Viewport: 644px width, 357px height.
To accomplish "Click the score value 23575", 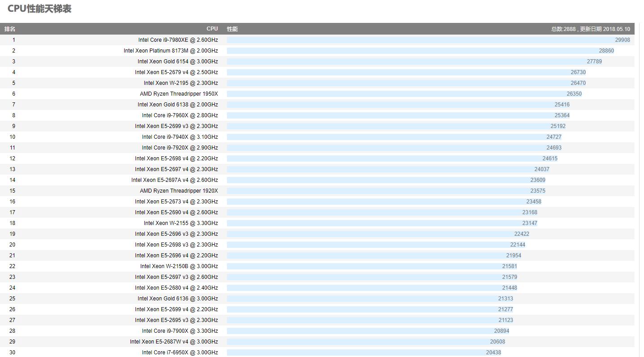I will pyautogui.click(x=538, y=191).
